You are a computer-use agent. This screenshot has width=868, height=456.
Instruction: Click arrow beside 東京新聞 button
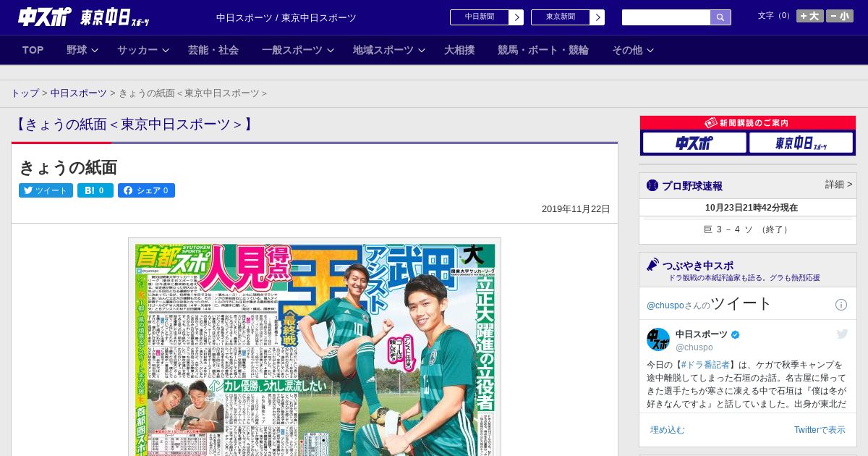pos(597,17)
